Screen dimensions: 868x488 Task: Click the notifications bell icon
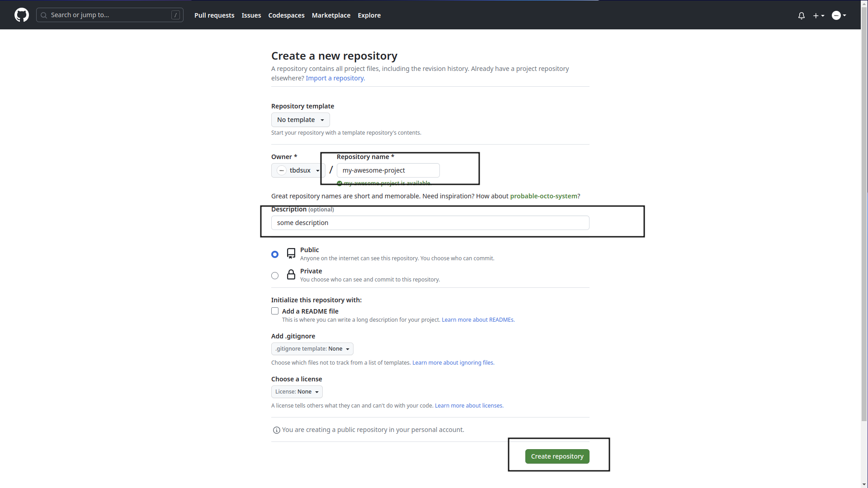801,15
